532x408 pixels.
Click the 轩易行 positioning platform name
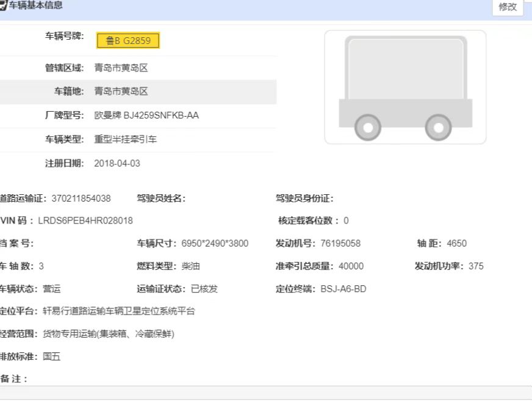119,311
